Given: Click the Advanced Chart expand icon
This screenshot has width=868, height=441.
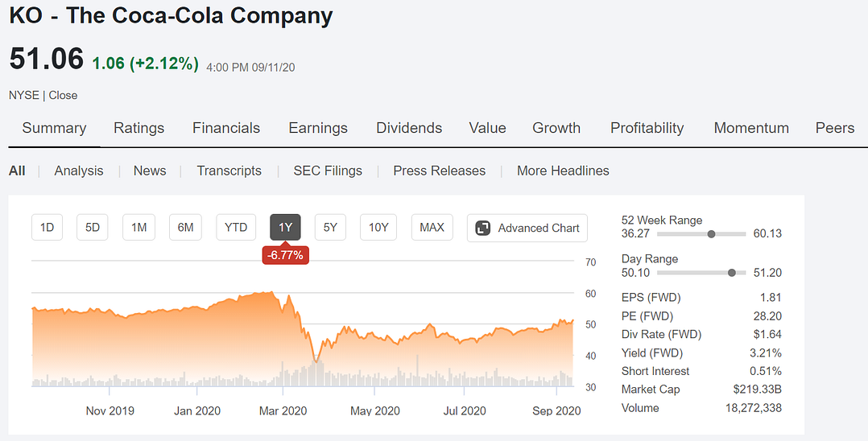Looking at the screenshot, I should [x=483, y=228].
